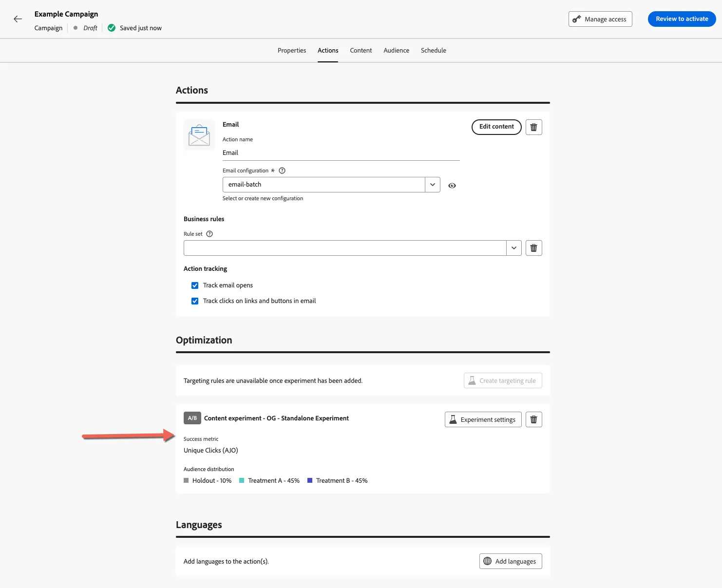Click Add languages button
This screenshot has height=588, width=722.
[511, 561]
